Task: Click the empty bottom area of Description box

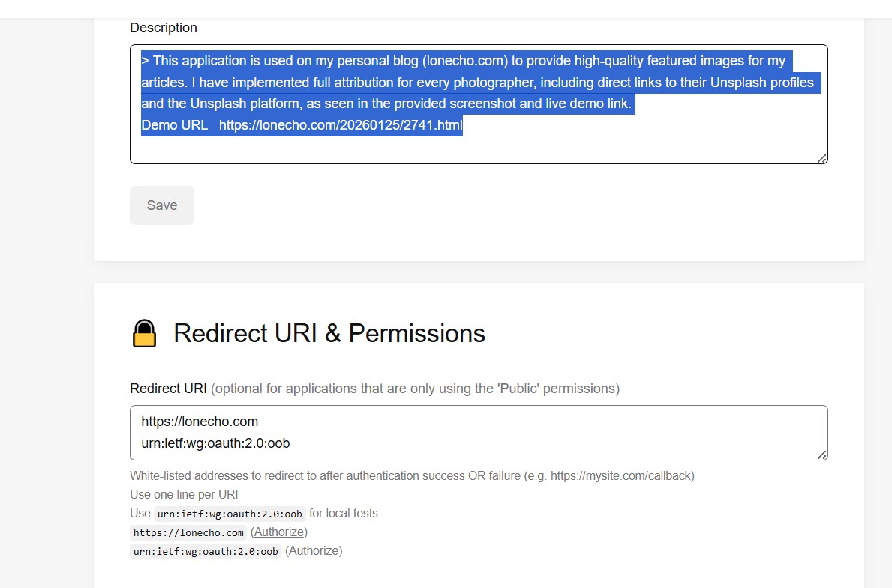Action: (479, 149)
